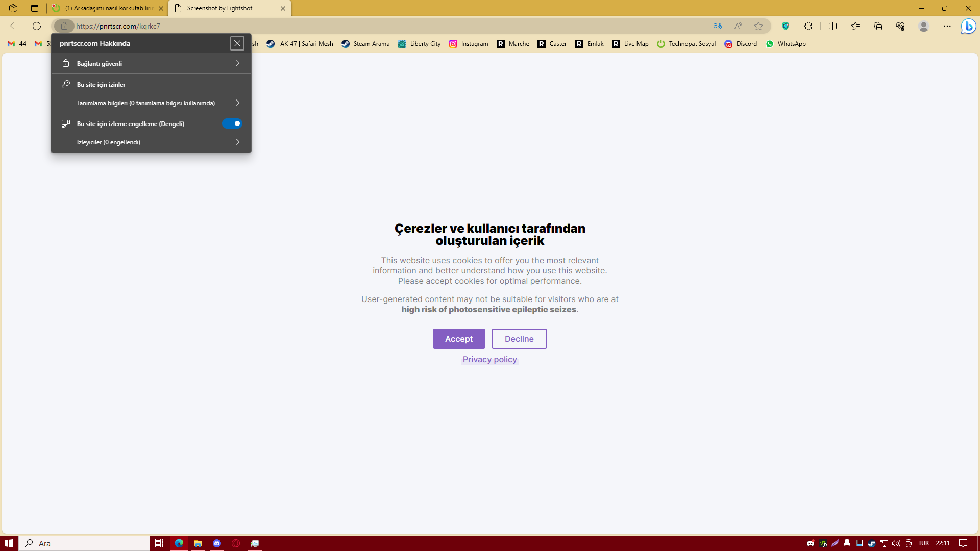
Task: Open the translate page icon
Action: click(718, 26)
